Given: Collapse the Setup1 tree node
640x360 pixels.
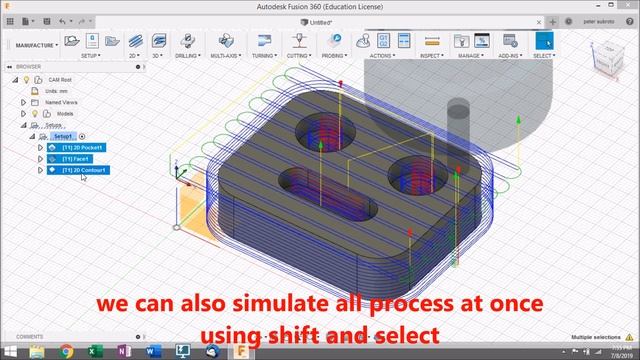Looking at the screenshot, I should 32,136.
